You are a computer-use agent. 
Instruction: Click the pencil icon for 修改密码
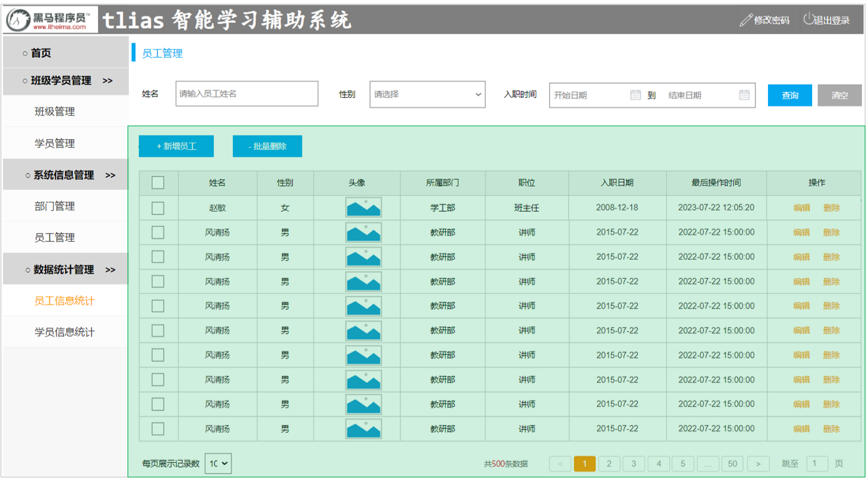click(x=745, y=20)
